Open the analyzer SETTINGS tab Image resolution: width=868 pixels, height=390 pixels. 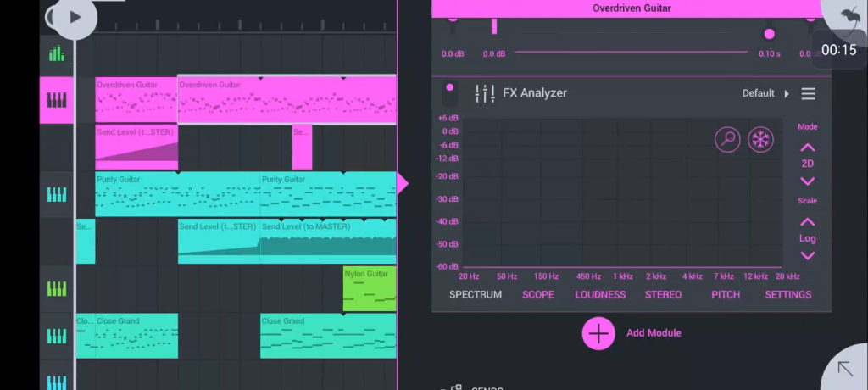[x=788, y=295]
